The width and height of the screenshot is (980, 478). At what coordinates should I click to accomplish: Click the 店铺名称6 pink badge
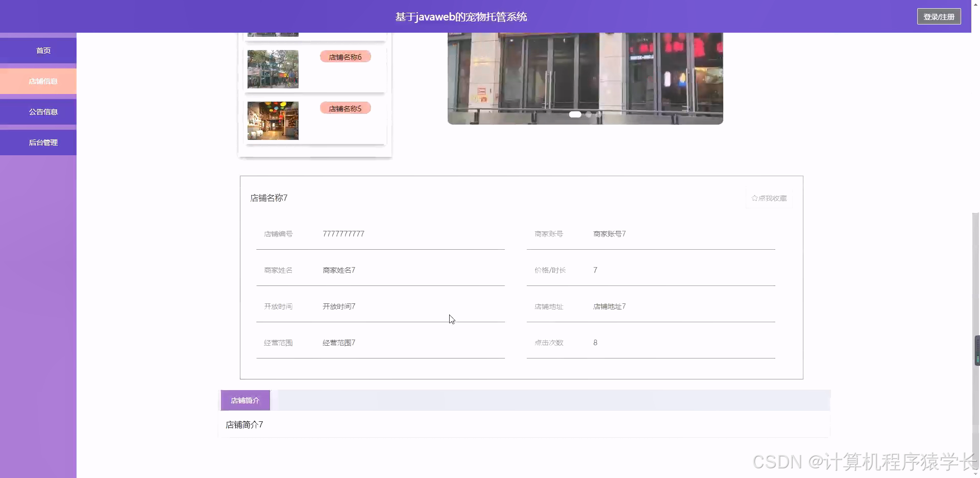click(345, 56)
